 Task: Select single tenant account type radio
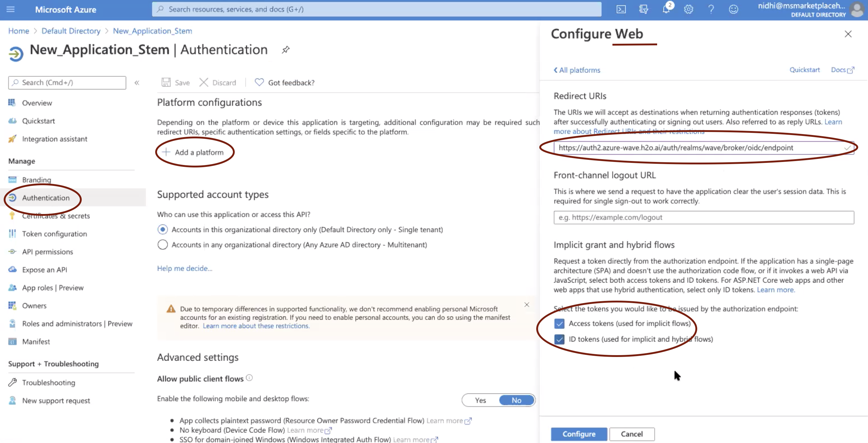point(163,230)
